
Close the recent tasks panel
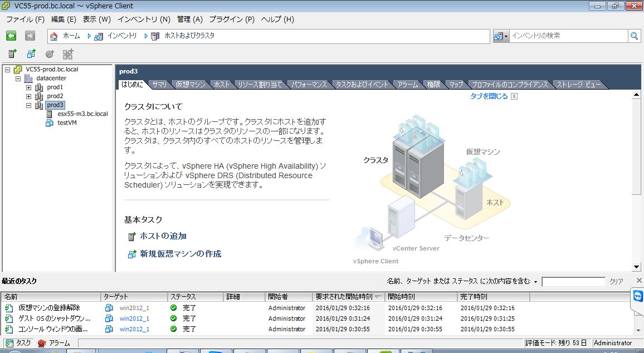pos(638,281)
